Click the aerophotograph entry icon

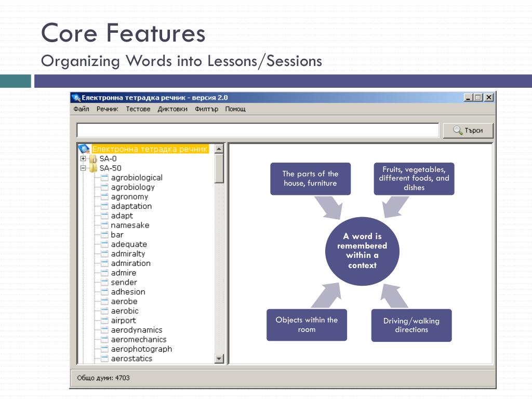pyautogui.click(x=105, y=349)
